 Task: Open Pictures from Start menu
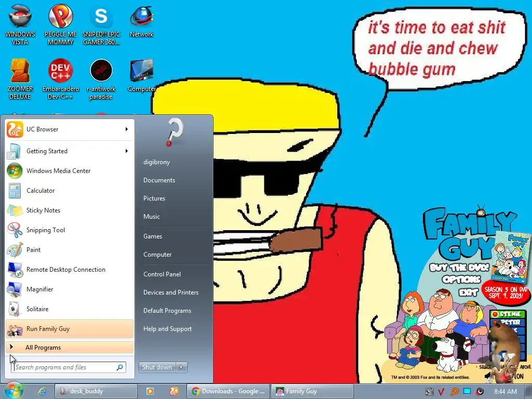coord(154,198)
